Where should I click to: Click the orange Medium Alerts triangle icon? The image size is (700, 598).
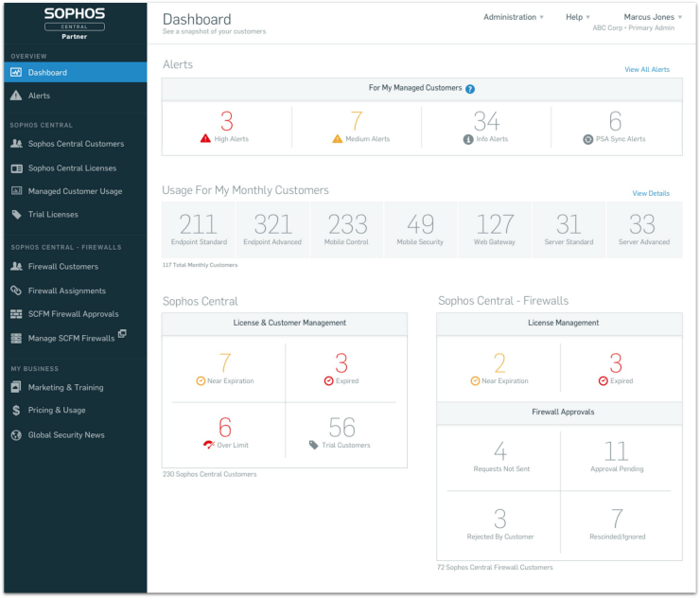338,139
